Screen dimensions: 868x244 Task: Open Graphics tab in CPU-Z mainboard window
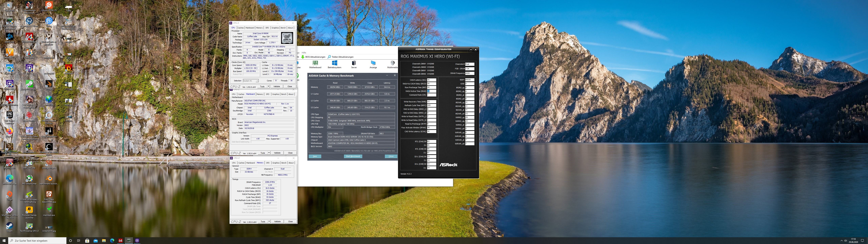click(276, 94)
